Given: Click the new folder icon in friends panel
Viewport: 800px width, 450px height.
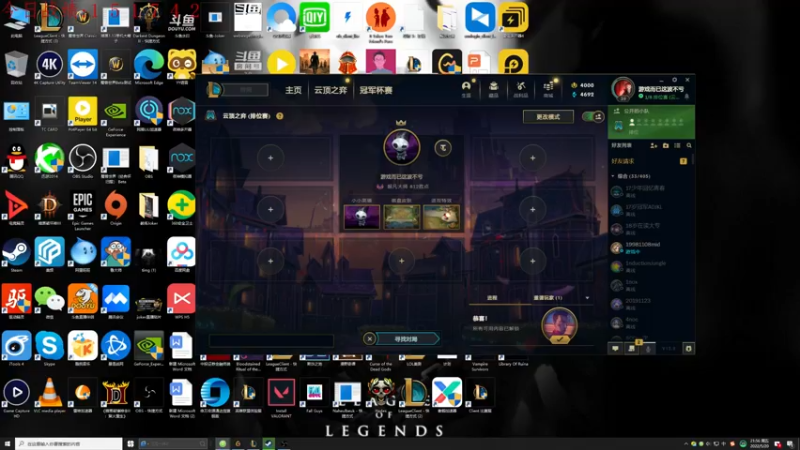Looking at the screenshot, I should coord(665,145).
